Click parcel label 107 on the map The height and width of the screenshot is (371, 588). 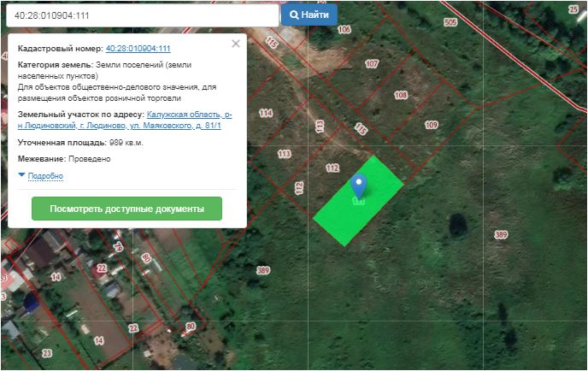click(x=372, y=64)
